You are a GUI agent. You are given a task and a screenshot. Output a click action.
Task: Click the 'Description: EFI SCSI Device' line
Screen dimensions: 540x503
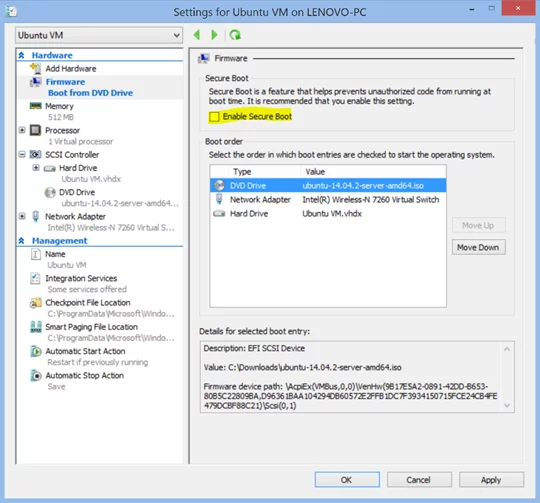tap(254, 348)
